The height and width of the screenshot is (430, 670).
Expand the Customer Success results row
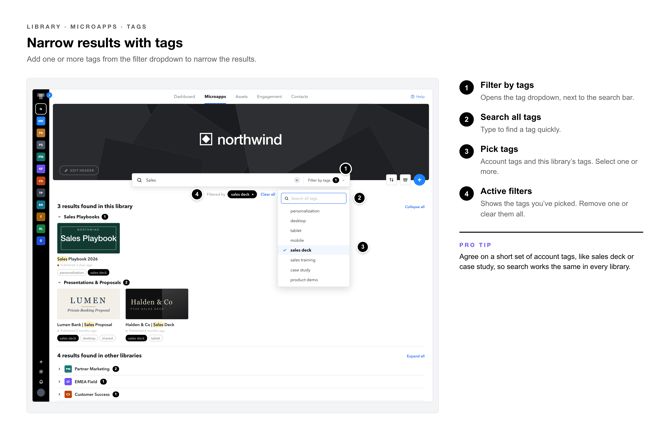click(x=59, y=395)
